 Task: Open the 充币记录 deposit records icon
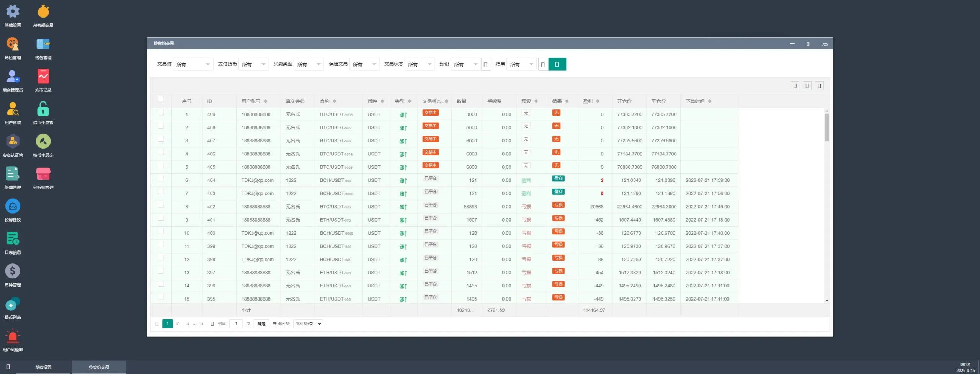click(43, 77)
